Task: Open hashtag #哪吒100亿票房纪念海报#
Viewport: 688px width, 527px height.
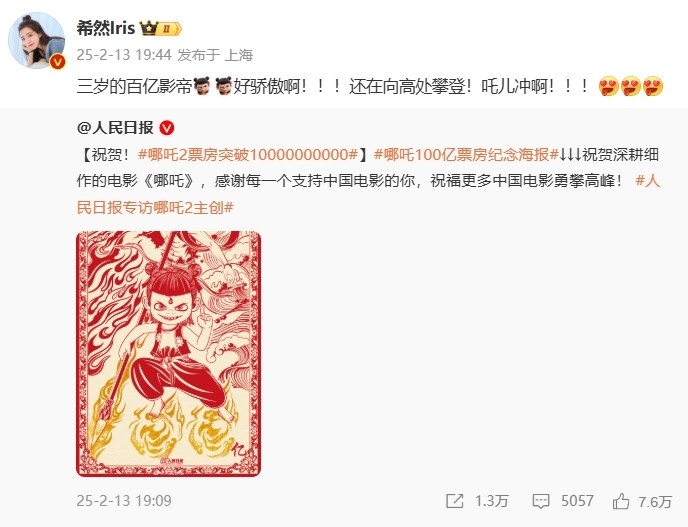Action: pos(466,154)
